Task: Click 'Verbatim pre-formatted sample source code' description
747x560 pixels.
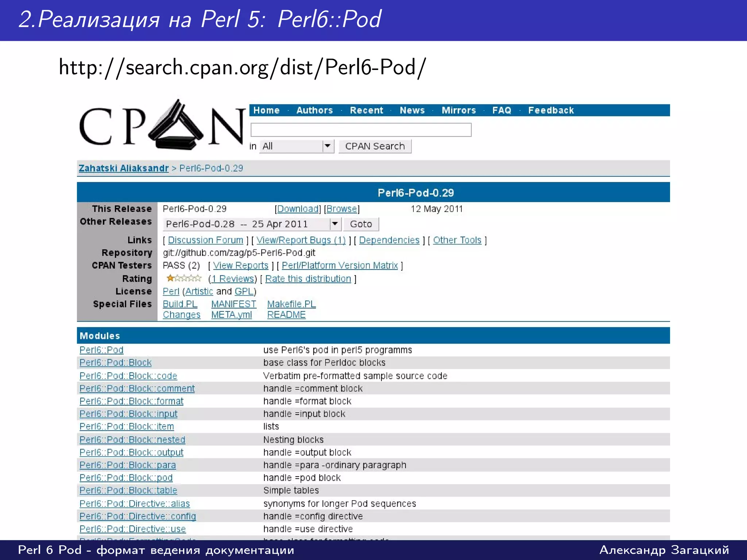Action: pos(355,376)
